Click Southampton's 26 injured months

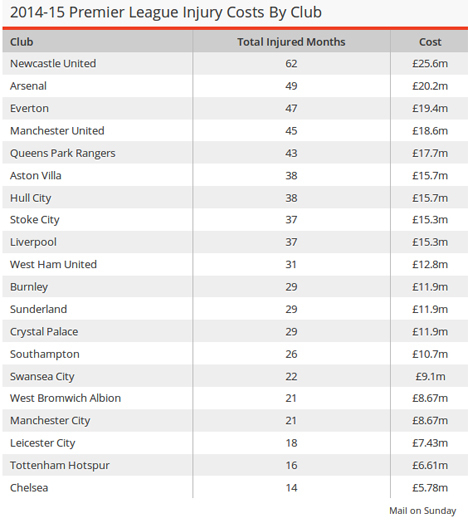click(291, 354)
